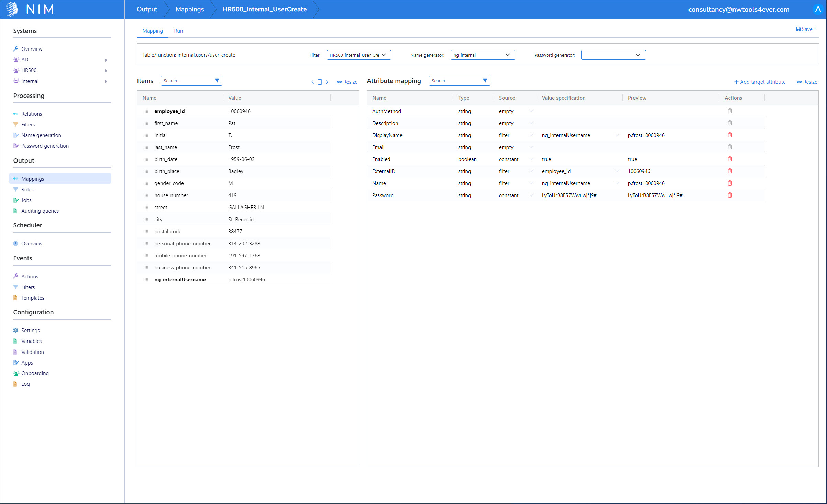This screenshot has height=504, width=827.
Task: Switch to the Run tab
Action: [178, 31]
